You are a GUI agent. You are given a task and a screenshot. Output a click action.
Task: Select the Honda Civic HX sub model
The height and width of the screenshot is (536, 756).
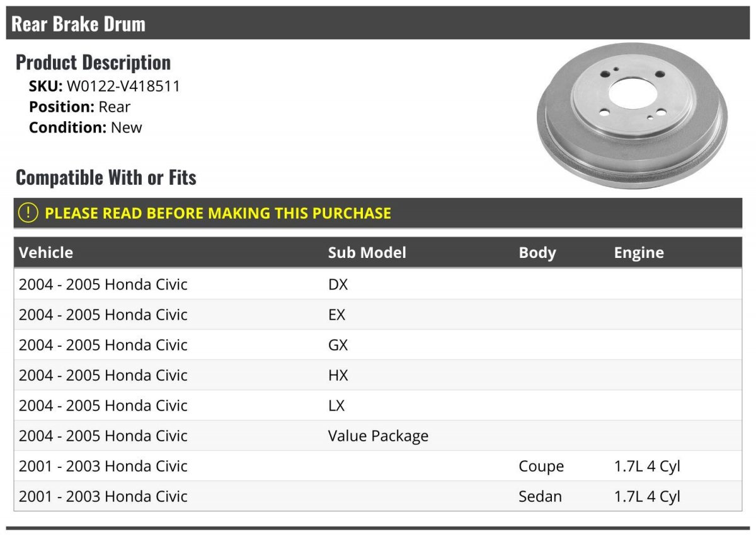point(338,375)
